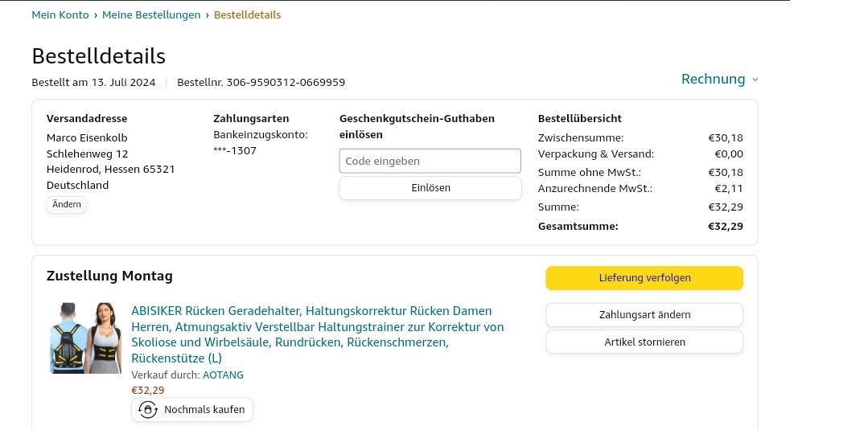Click the Zustellung Montag heading
The width and height of the screenshot is (868, 430).
[109, 276]
